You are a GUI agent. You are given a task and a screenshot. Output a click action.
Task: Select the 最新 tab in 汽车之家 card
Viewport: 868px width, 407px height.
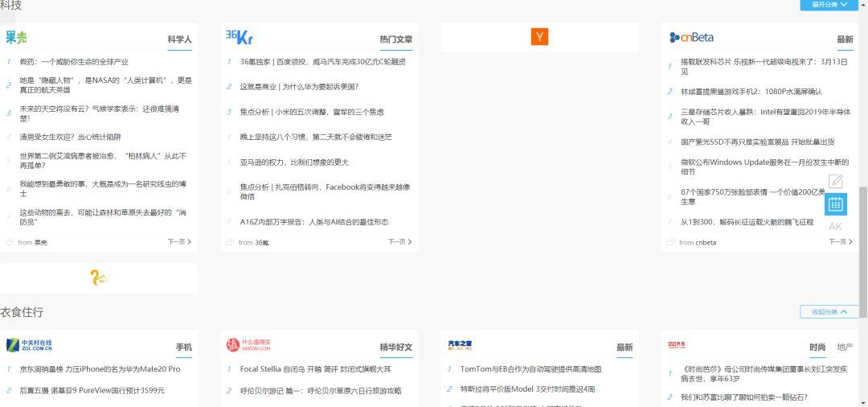tap(624, 347)
